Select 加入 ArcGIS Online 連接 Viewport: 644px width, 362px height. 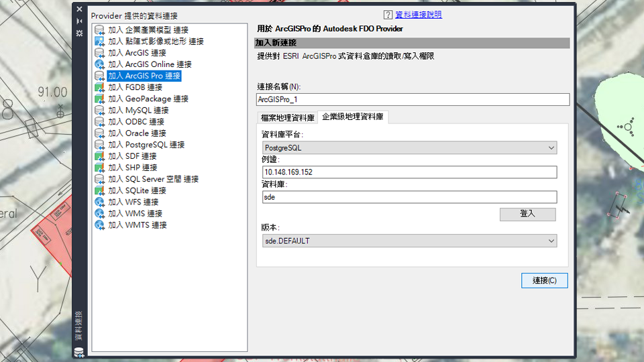tap(150, 64)
